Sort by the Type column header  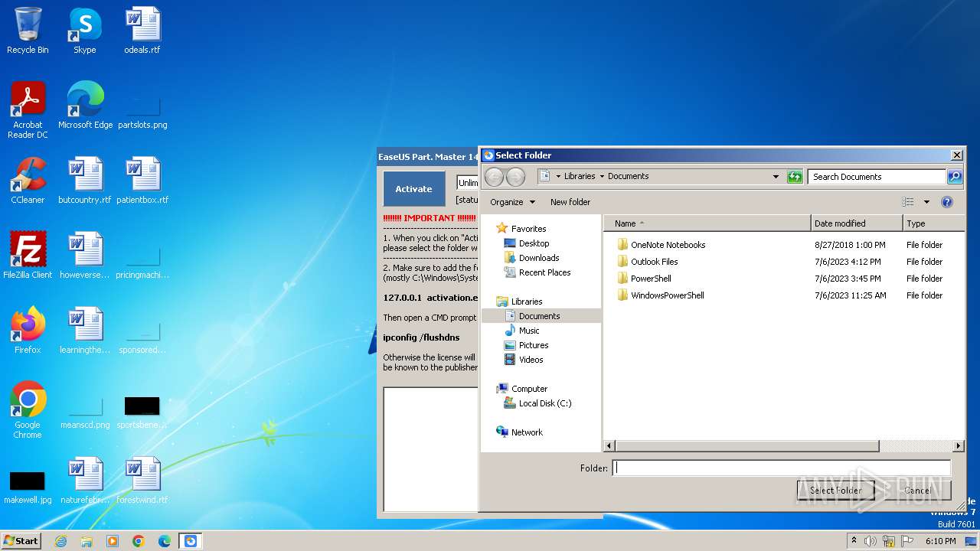(934, 223)
